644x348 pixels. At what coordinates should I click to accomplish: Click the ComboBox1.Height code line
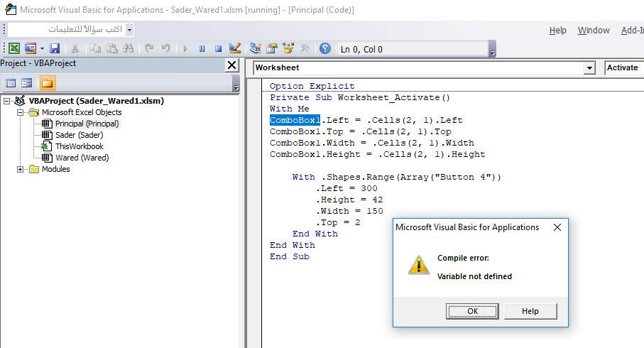pos(378,154)
